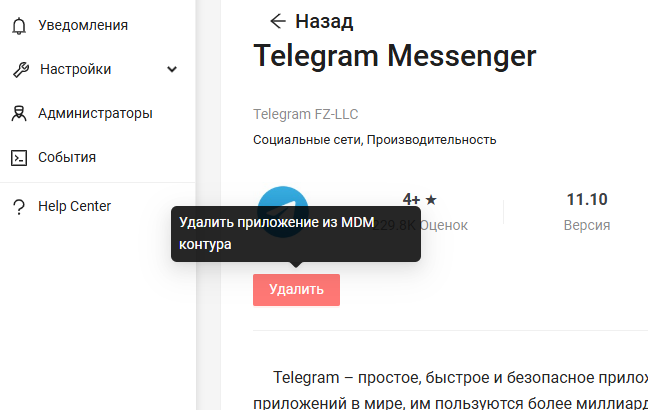The width and height of the screenshot is (648, 410).
Task: Click the 11.10 version number
Action: tap(587, 200)
